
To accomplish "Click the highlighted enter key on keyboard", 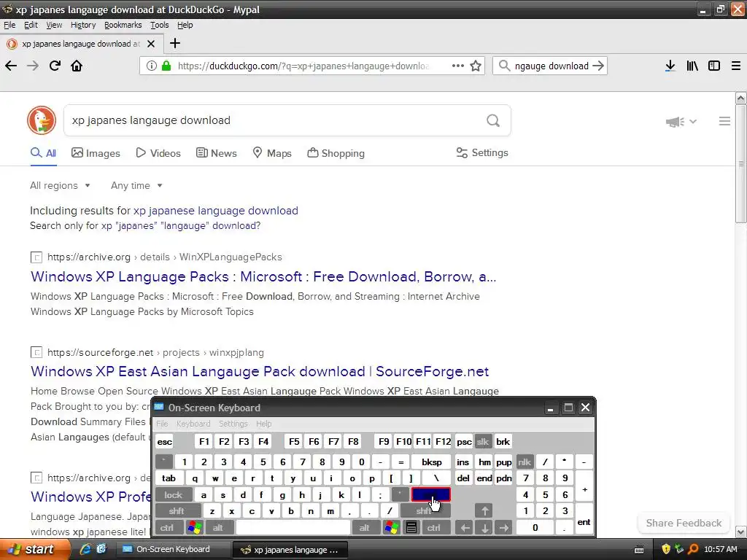I will pos(430,495).
